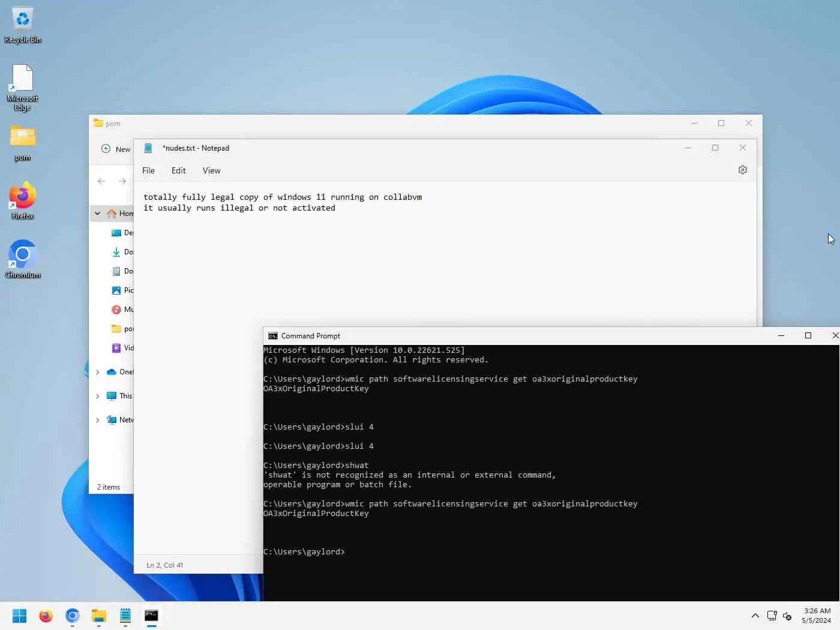840x630 pixels.
Task: Select porn folder icon in Explorer sidebar
Action: click(116, 329)
